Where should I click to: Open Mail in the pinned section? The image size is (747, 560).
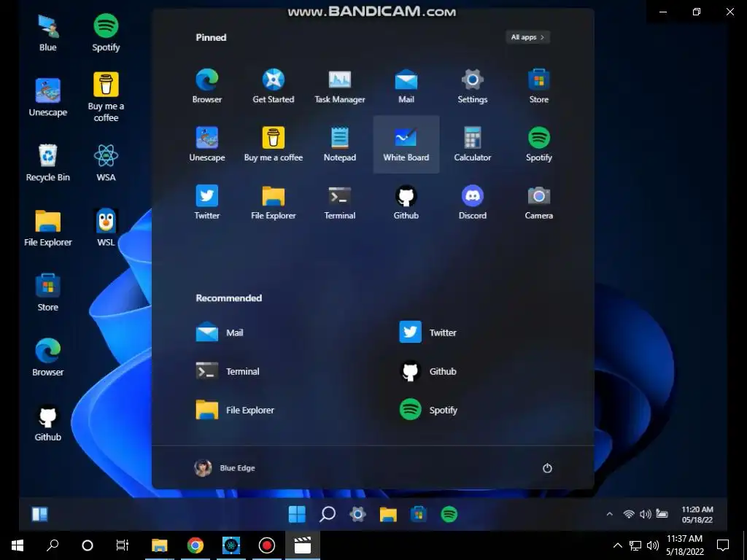click(x=406, y=86)
